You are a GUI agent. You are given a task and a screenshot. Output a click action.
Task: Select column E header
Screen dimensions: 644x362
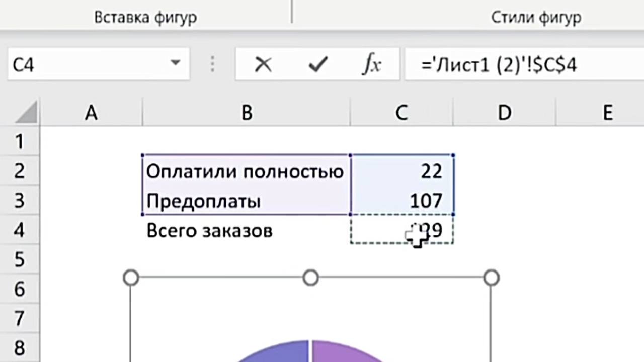tap(600, 113)
